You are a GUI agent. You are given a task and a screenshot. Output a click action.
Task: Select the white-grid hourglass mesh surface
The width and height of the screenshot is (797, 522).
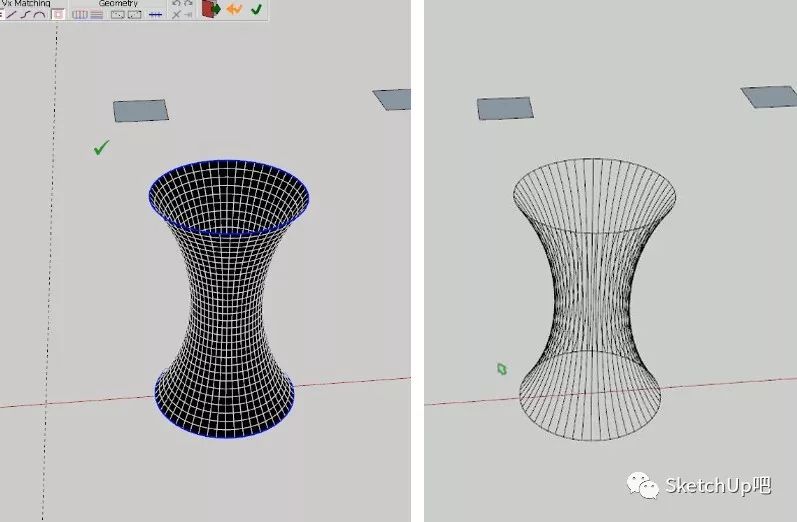click(x=228, y=300)
